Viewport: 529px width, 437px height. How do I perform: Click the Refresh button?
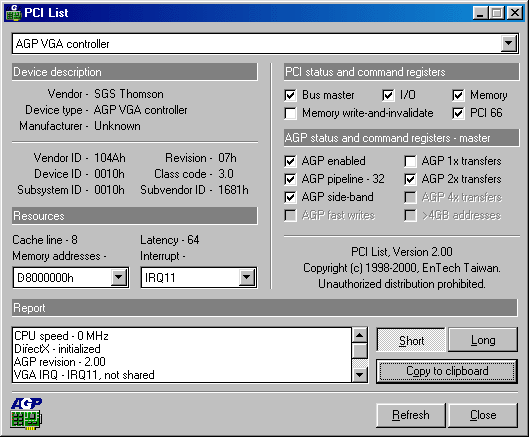[411, 415]
